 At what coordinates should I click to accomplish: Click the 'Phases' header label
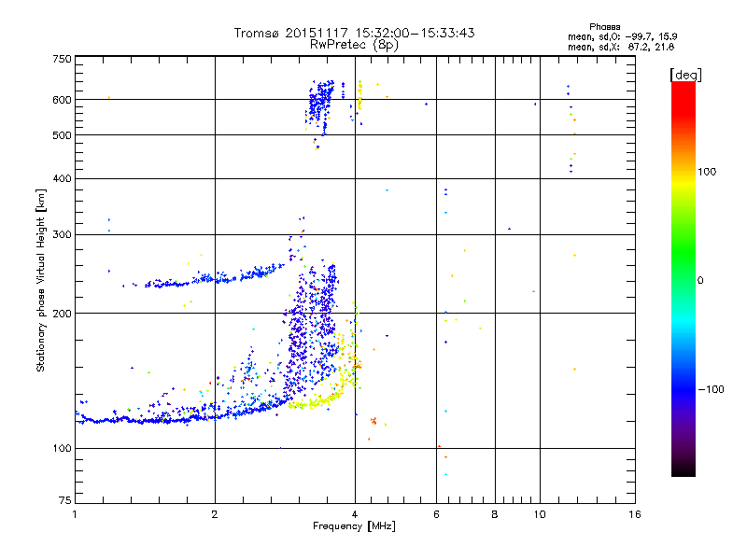coord(604,27)
